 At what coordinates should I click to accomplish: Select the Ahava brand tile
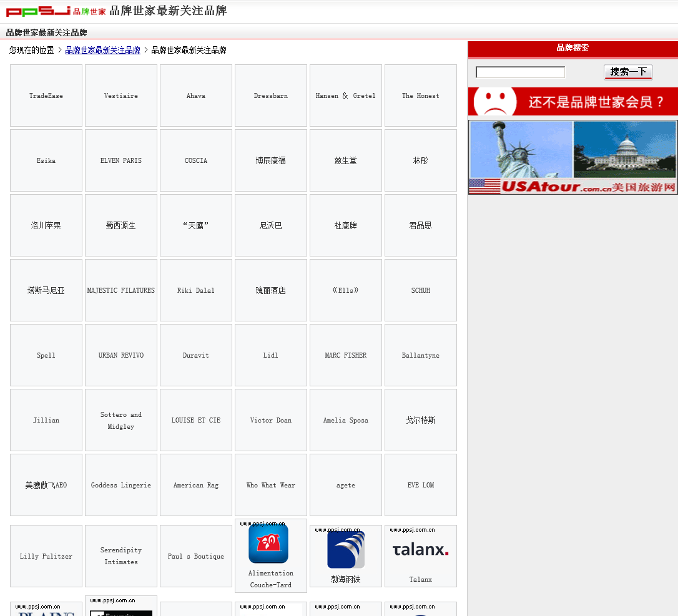[x=196, y=95]
